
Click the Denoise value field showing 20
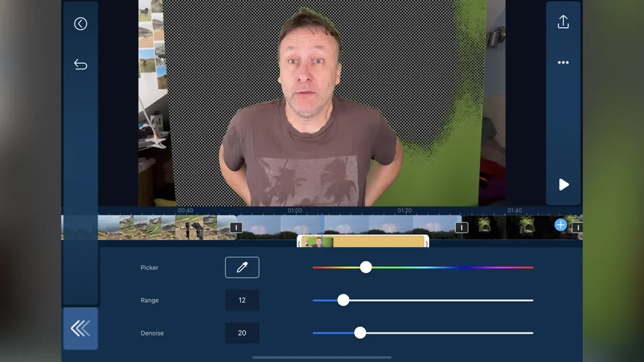(242, 333)
